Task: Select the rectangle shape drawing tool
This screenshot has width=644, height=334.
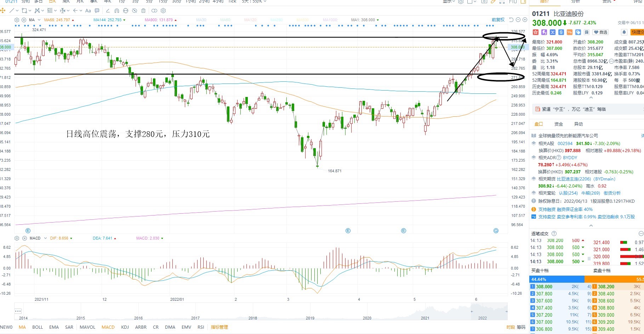Action: [24, 11]
